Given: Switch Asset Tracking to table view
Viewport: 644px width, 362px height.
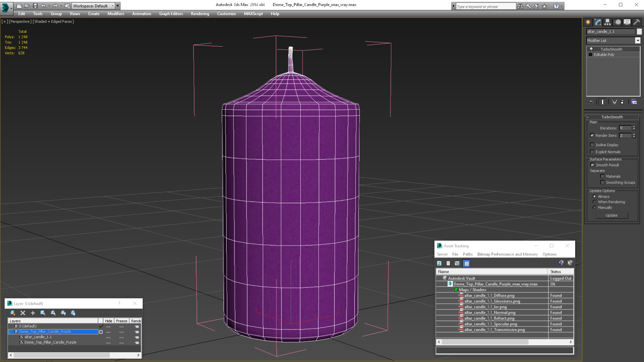Looking at the screenshot, I should click(466, 263).
